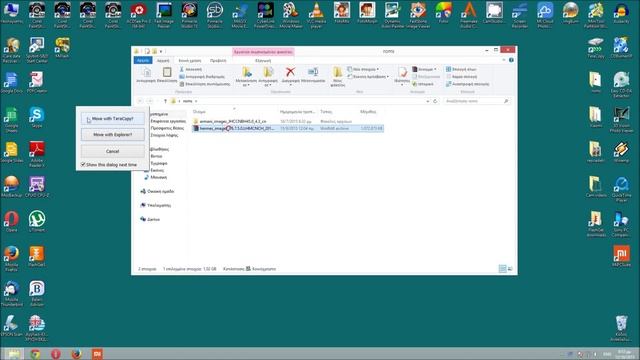Select the hermes_images archive file row
Image resolution: width=640 pixels, height=360 pixels.
tap(288, 128)
